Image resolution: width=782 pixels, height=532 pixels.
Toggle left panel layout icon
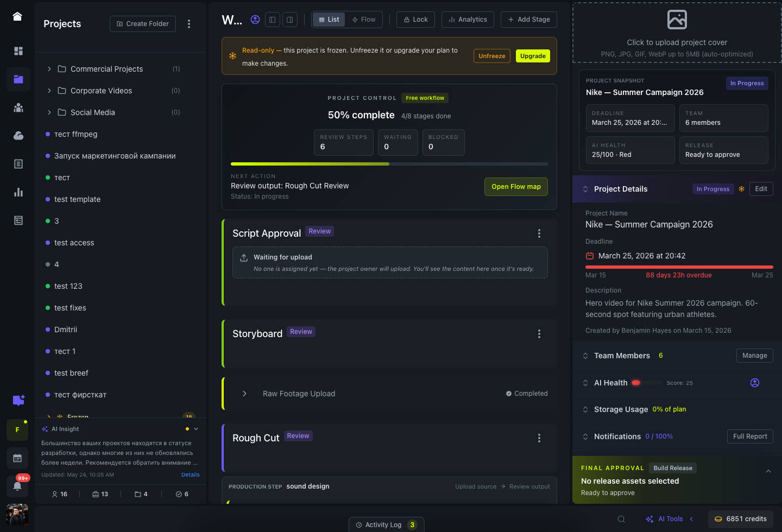(273, 20)
